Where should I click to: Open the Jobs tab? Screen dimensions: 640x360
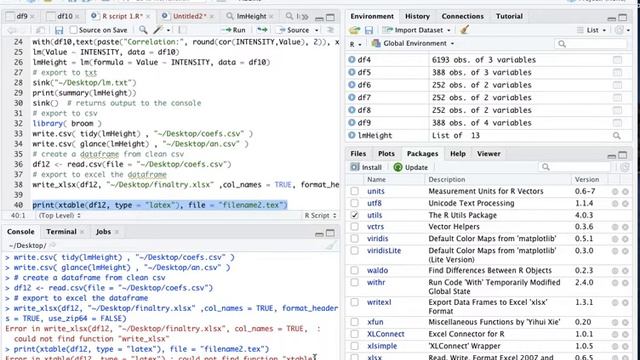coord(103,232)
